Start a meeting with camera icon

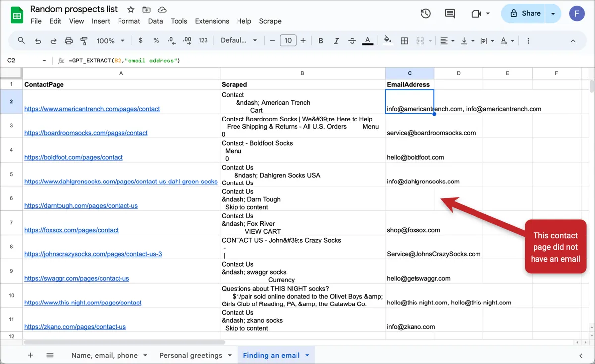click(476, 14)
